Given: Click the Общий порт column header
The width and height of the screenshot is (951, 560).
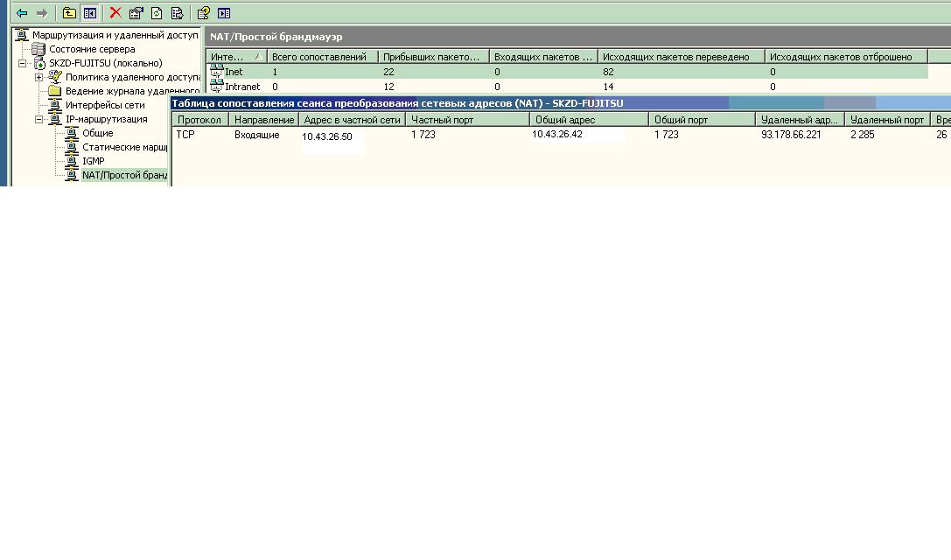Looking at the screenshot, I should pyautogui.click(x=702, y=120).
